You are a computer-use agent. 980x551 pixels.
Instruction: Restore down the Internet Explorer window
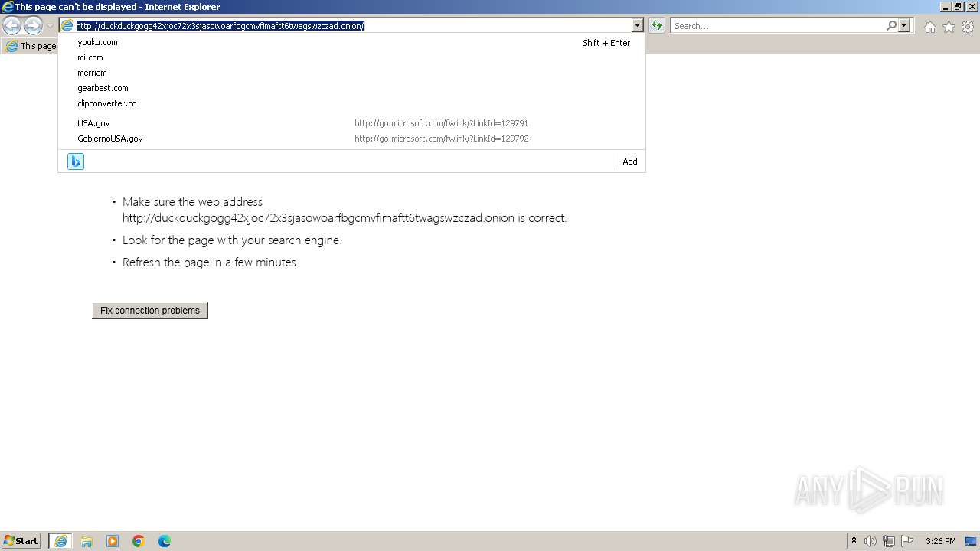pyautogui.click(x=958, y=7)
